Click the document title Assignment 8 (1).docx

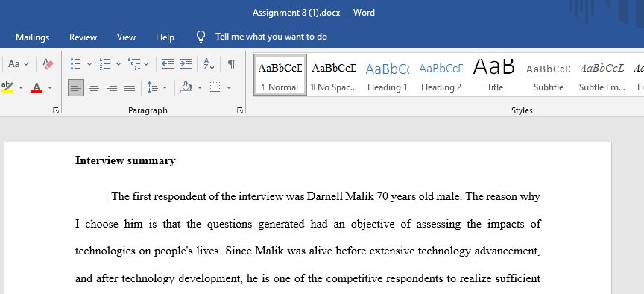[296, 13]
